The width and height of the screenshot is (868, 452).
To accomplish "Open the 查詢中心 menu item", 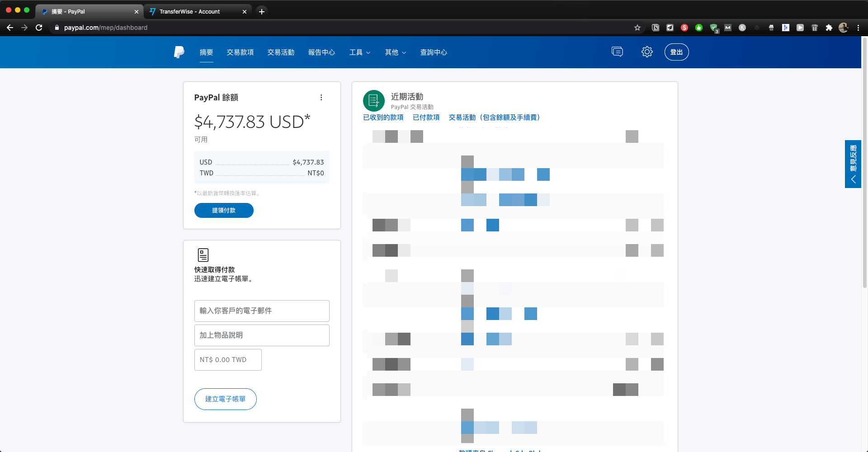I will pos(434,52).
